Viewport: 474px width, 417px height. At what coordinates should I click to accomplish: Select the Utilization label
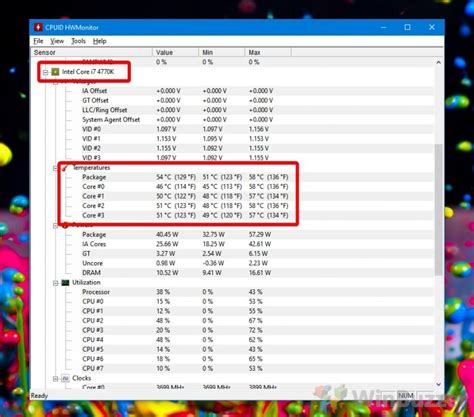click(x=86, y=282)
